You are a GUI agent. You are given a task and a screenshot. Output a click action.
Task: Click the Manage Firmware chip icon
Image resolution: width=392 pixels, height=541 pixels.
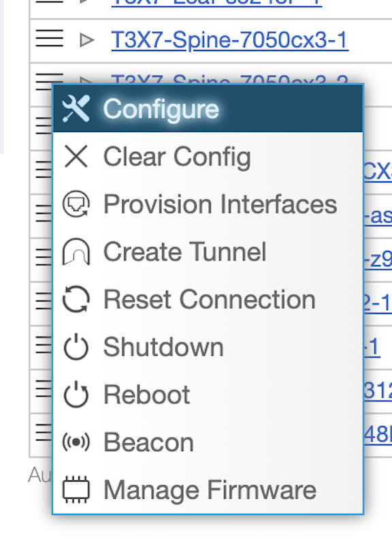(x=76, y=490)
